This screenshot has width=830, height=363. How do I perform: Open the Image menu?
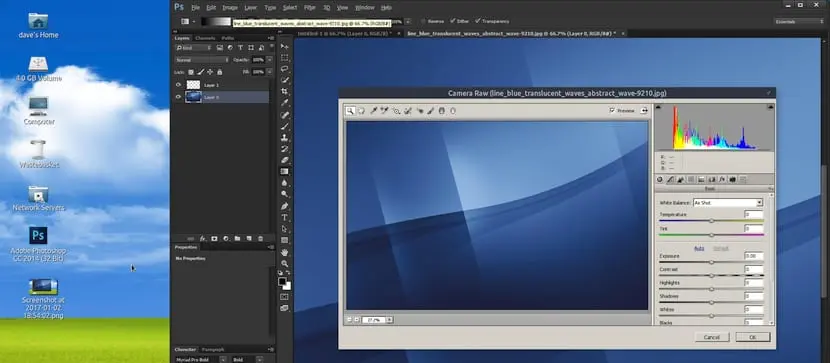230,8
